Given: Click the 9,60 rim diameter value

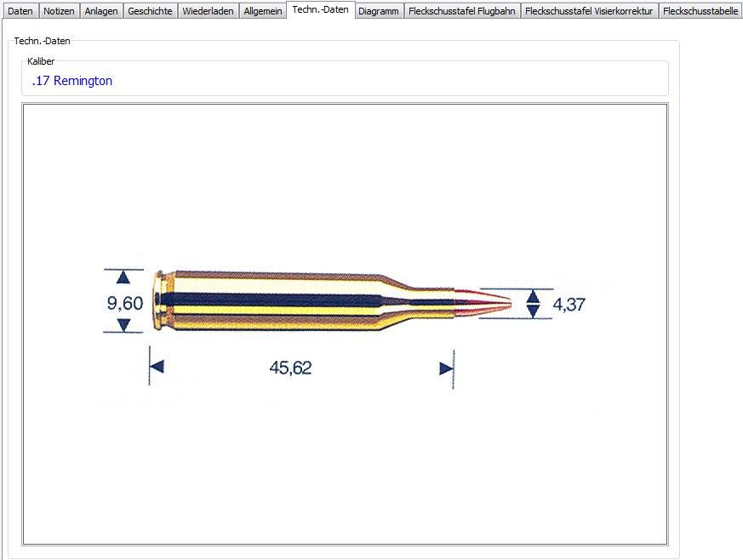Looking at the screenshot, I should [x=125, y=303].
